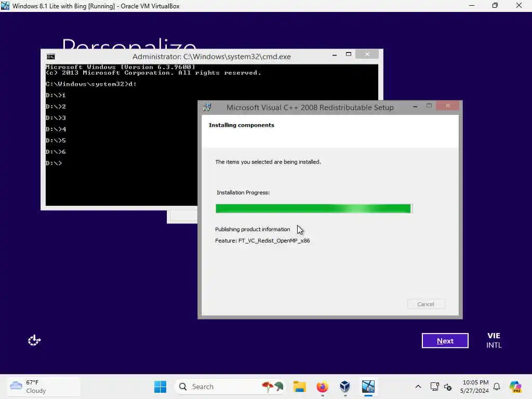
Task: Click the Installing components heading
Action: tap(241, 125)
